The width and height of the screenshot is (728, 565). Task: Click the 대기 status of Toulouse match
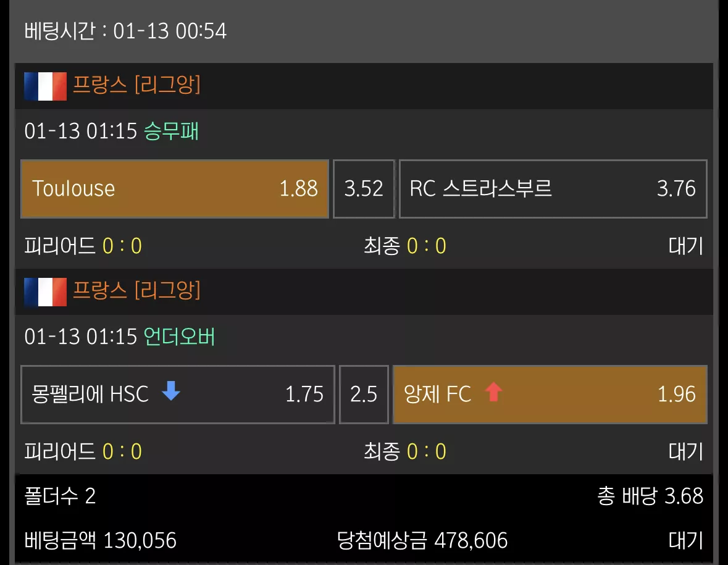[686, 246]
